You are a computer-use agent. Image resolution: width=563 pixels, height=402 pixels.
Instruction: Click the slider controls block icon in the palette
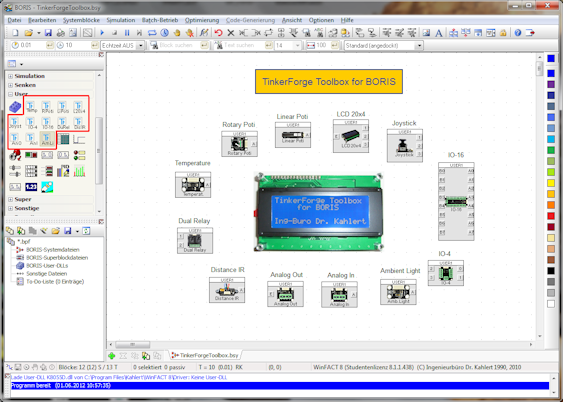pyautogui.click(x=15, y=171)
